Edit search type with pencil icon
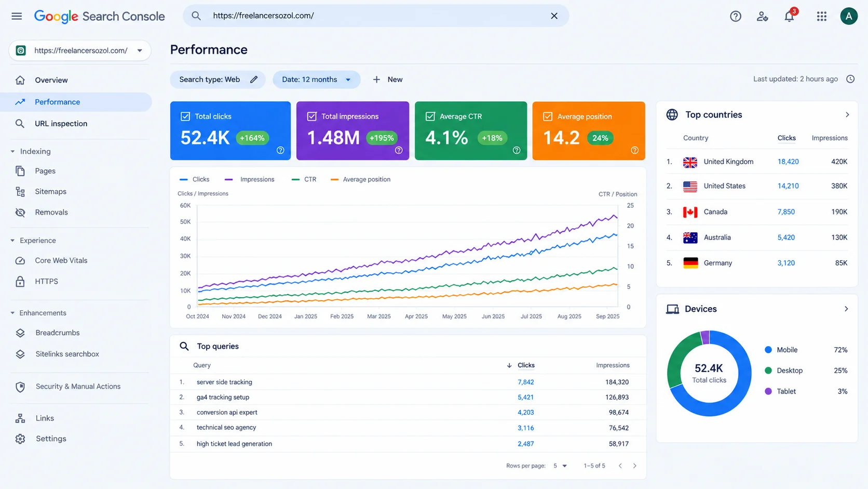Screen dimensions: 868x489 pos(254,80)
